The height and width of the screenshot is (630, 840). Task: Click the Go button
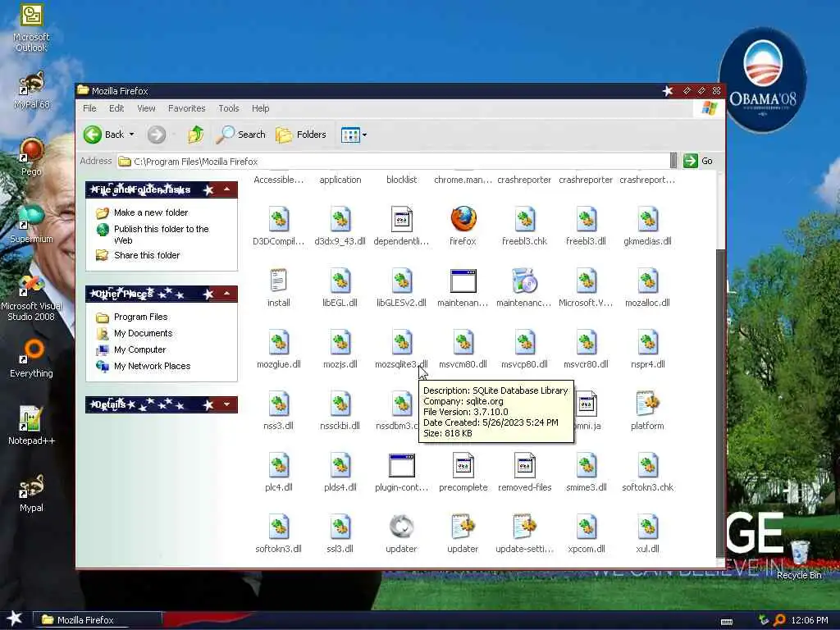(x=699, y=161)
